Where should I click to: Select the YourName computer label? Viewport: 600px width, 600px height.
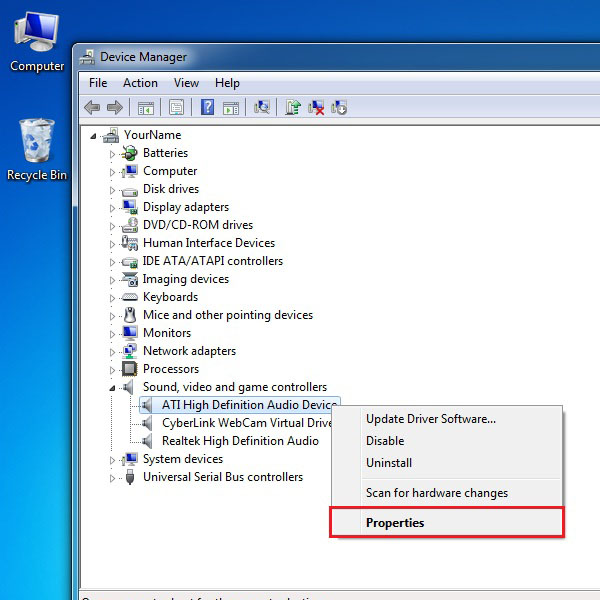[x=152, y=135]
